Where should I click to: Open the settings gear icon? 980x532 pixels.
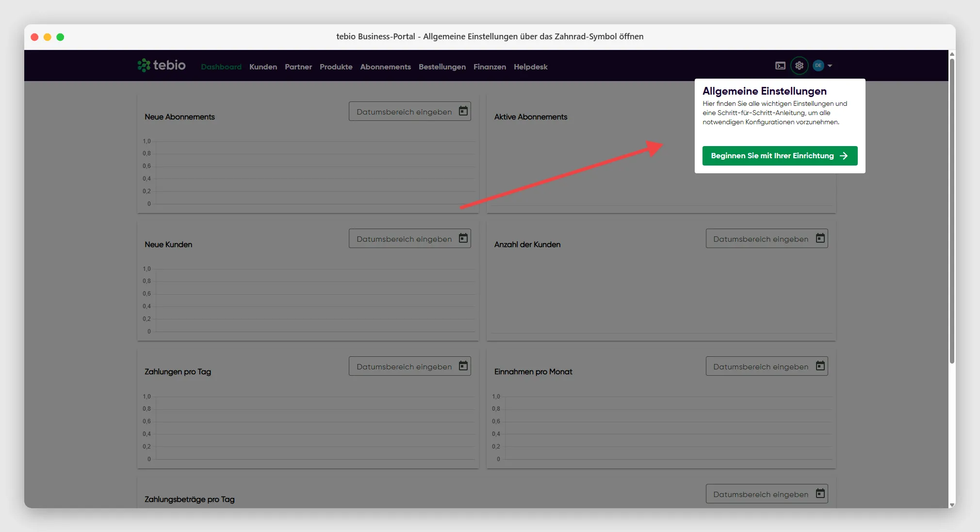(799, 66)
